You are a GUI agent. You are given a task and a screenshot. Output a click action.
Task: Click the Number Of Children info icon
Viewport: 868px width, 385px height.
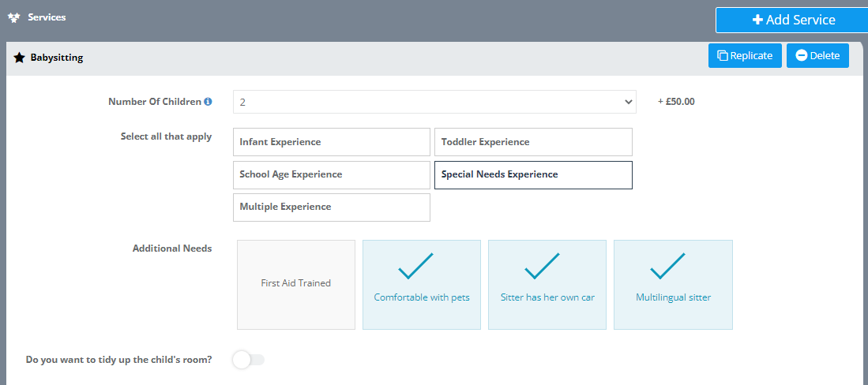pos(208,102)
